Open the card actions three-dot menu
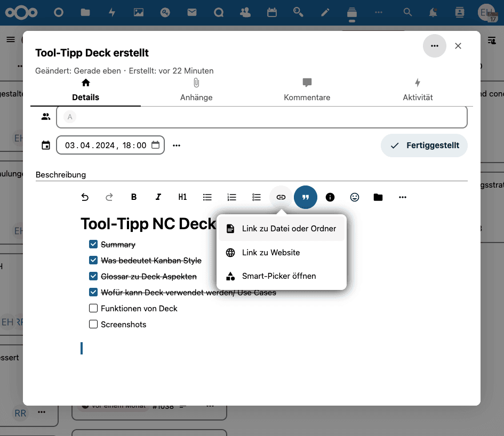The image size is (504, 436). [435, 46]
